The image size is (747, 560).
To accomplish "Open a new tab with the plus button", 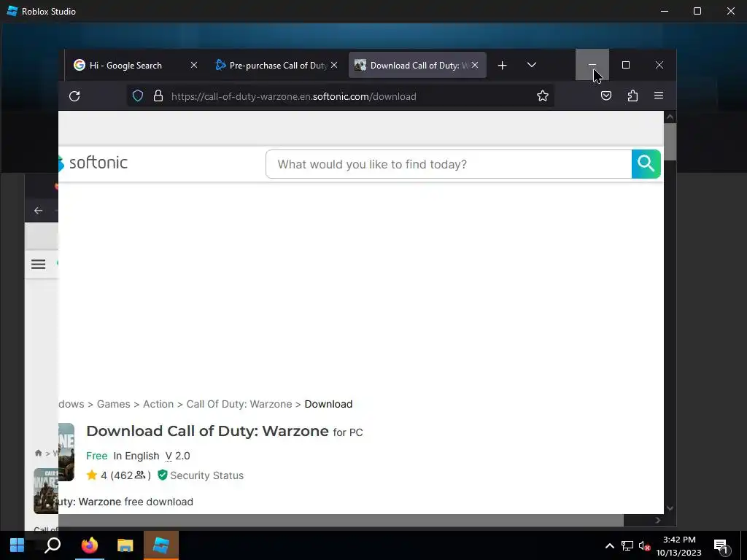I will pyautogui.click(x=502, y=65).
